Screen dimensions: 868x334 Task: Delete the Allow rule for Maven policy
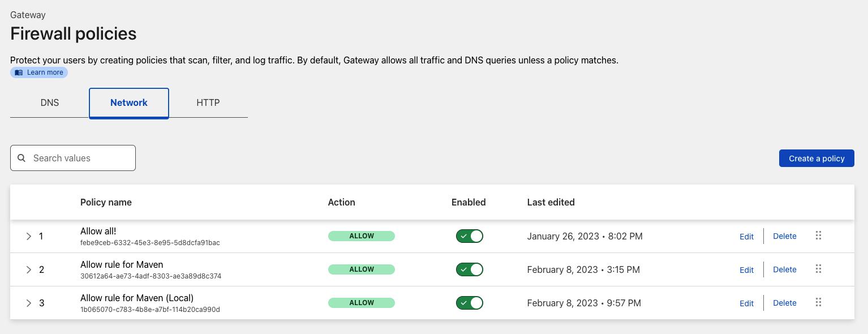pos(784,269)
